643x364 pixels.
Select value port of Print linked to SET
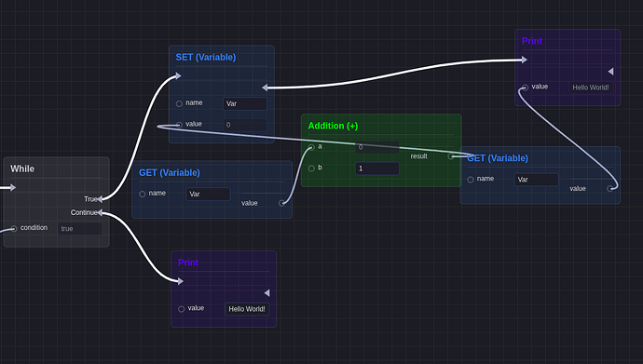click(526, 88)
